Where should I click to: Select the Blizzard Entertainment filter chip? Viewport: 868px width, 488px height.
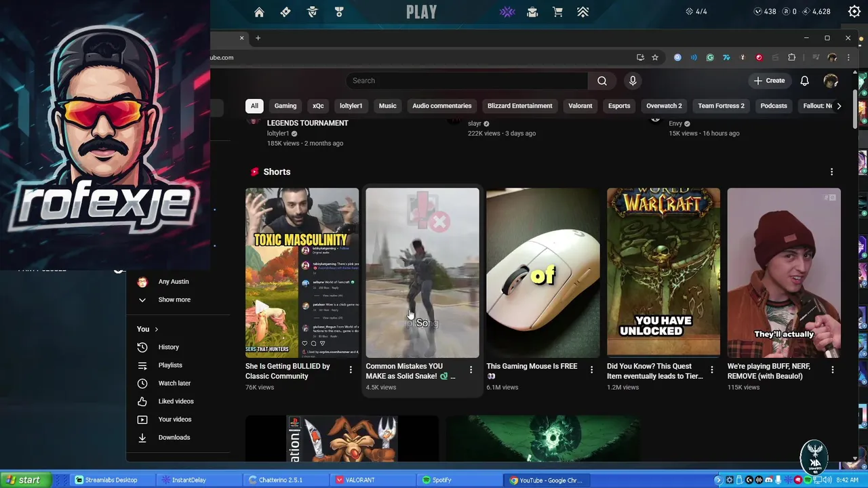(519, 106)
